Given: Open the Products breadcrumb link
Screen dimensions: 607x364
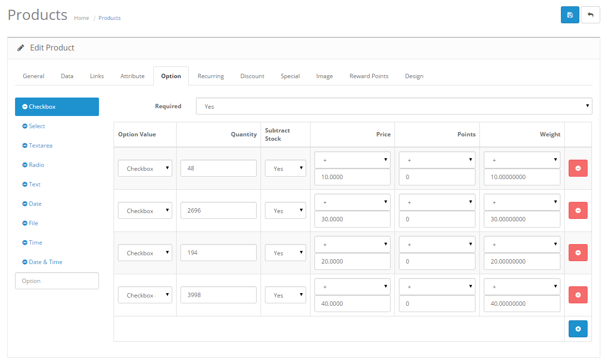Looking at the screenshot, I should [109, 18].
